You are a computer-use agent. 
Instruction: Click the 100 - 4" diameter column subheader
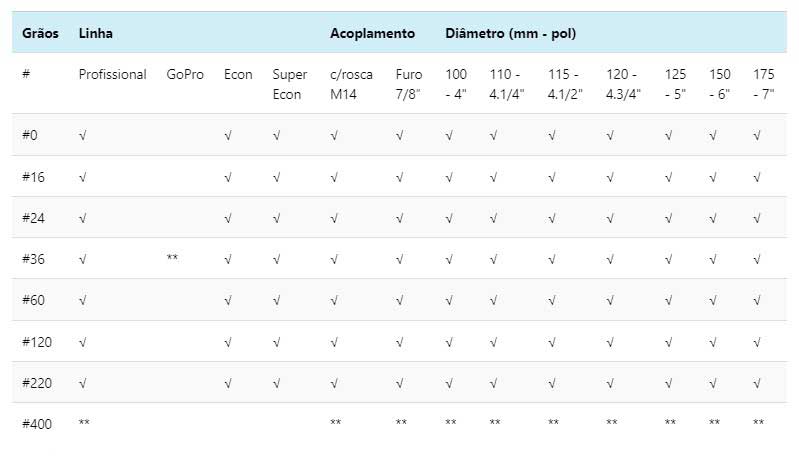(456, 84)
